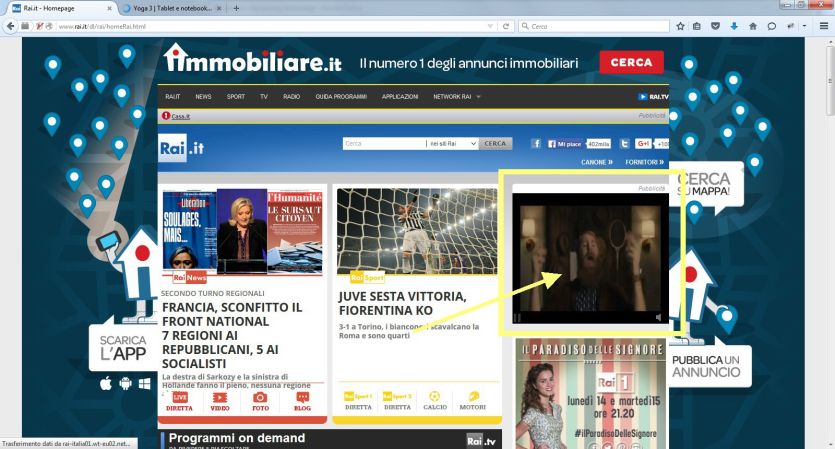
Task: Expand the toolbar addon dropdown arrow
Action: [x=804, y=26]
